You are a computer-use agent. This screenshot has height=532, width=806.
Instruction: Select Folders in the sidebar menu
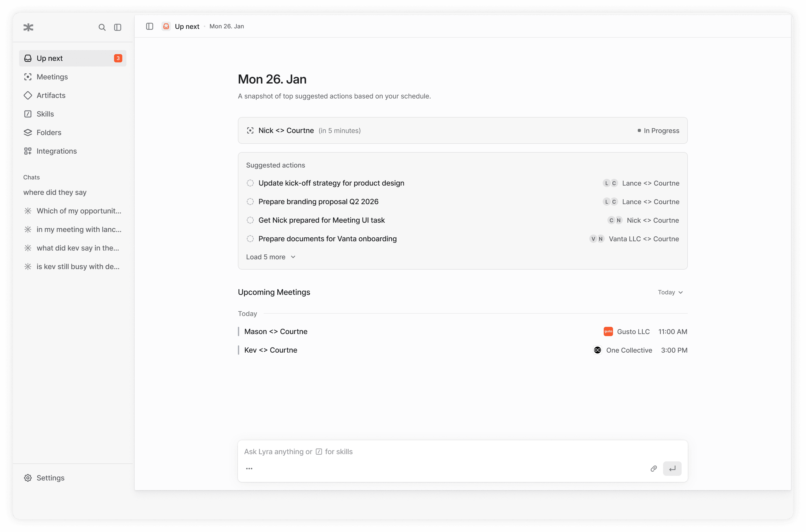(x=28, y=132)
